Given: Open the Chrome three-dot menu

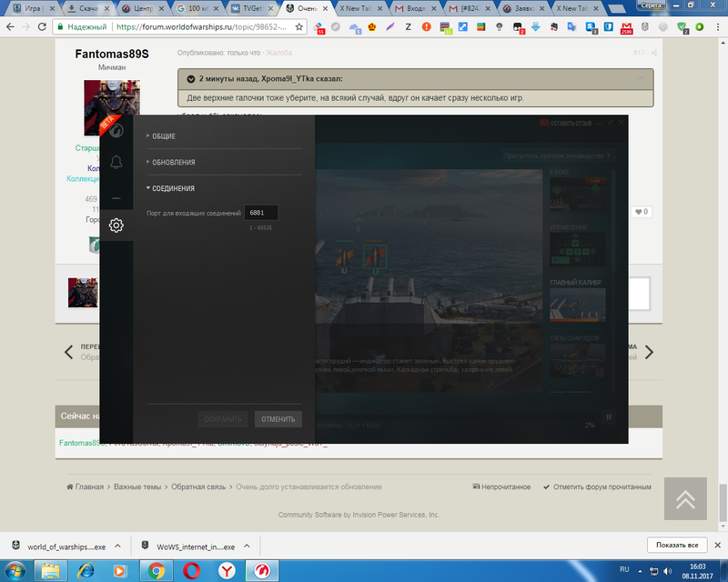Looking at the screenshot, I should click(x=718, y=27).
